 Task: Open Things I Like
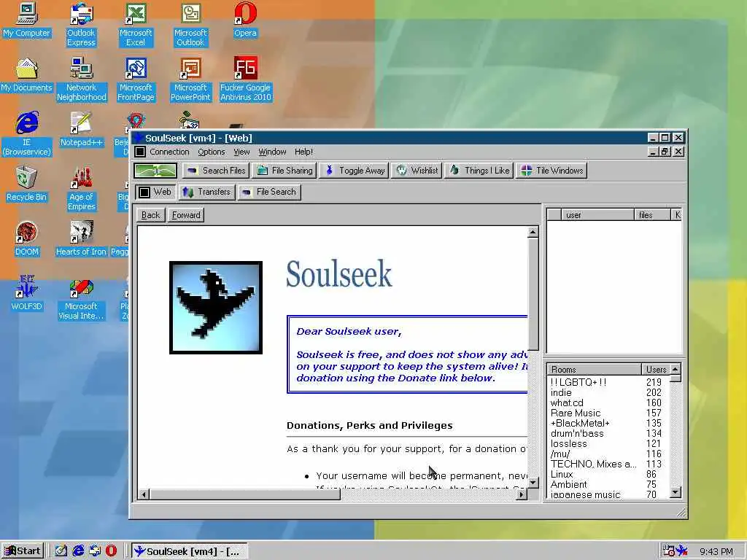click(479, 171)
